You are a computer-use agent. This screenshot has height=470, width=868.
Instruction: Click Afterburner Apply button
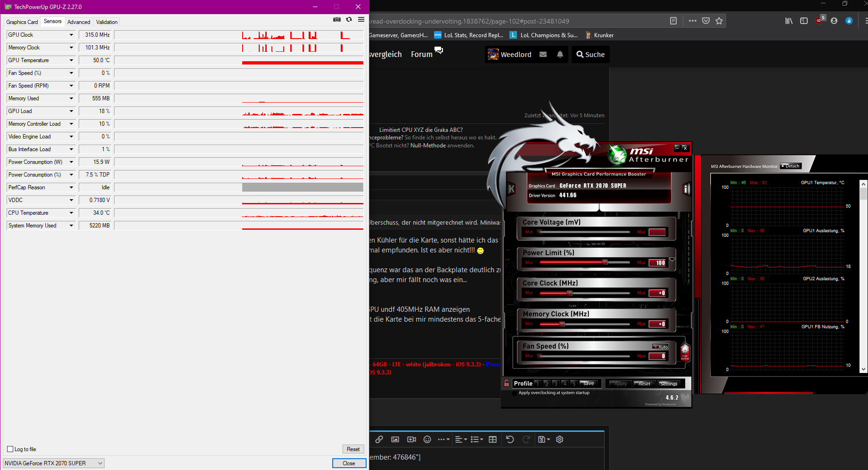tap(620, 383)
